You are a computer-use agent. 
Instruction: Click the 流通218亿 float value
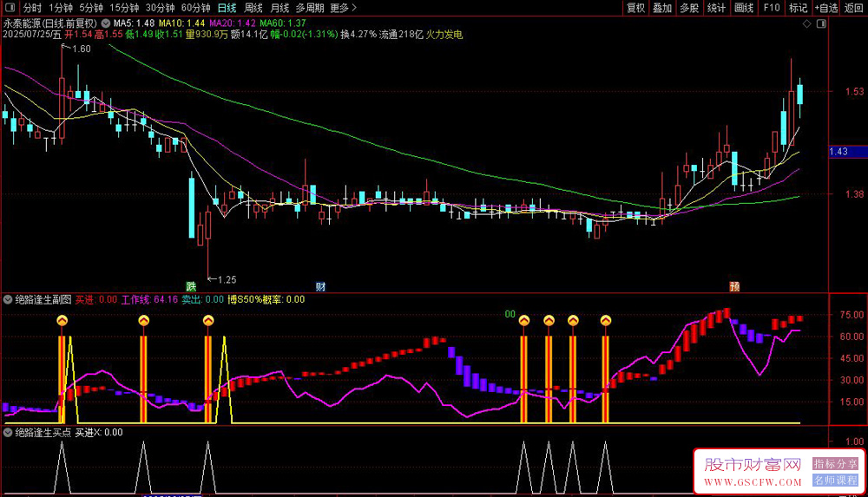(x=401, y=35)
